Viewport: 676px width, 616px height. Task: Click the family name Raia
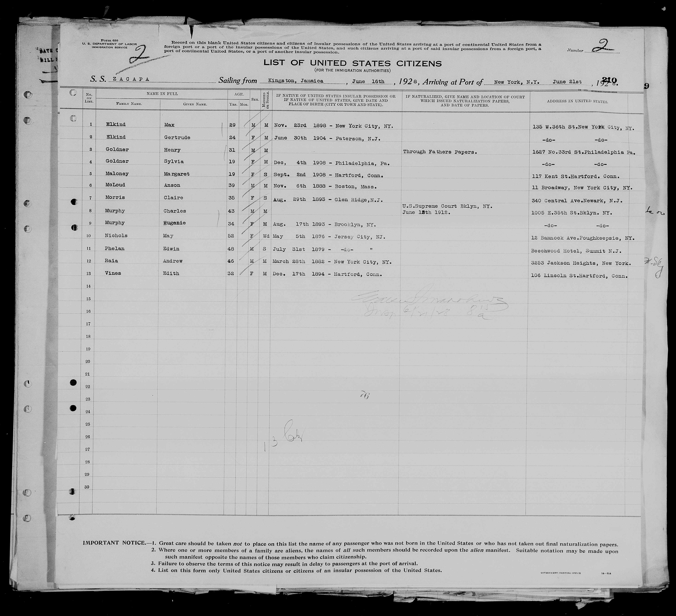pos(111,261)
